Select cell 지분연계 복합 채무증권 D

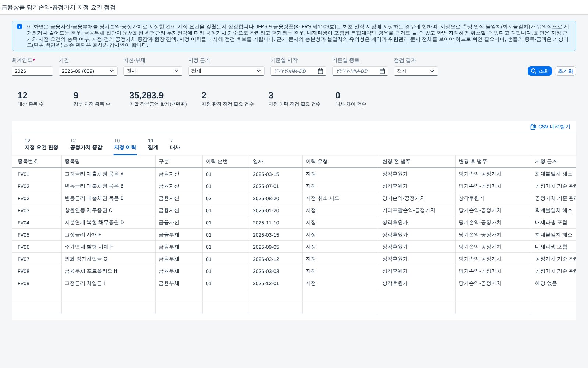click(x=109, y=223)
